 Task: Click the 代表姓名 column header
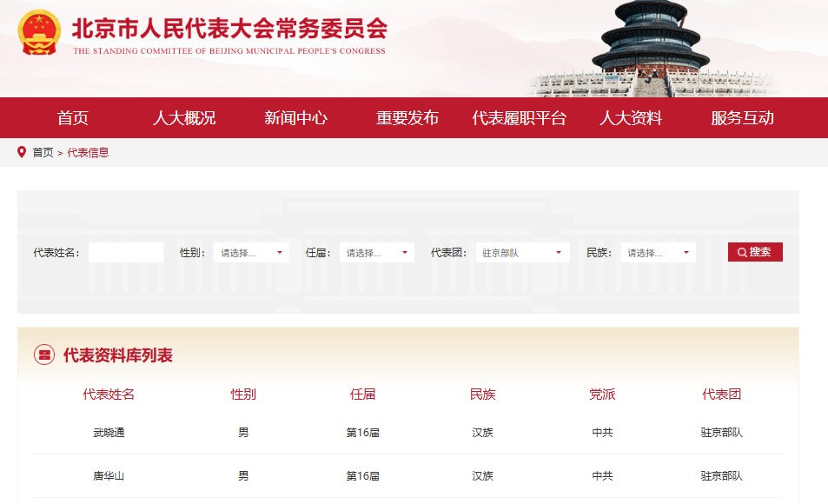tap(109, 395)
